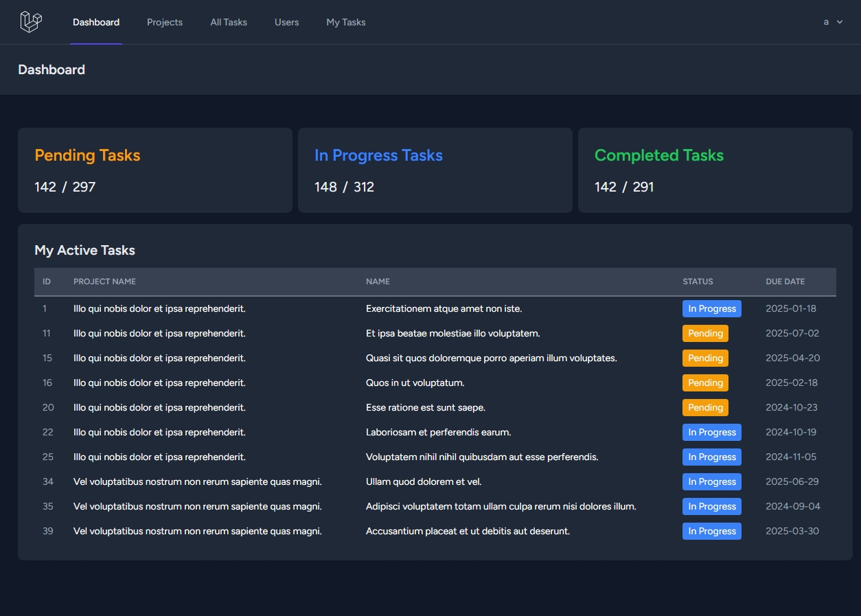The width and height of the screenshot is (861, 616).
Task: Open the user account dropdown
Action: (x=833, y=22)
